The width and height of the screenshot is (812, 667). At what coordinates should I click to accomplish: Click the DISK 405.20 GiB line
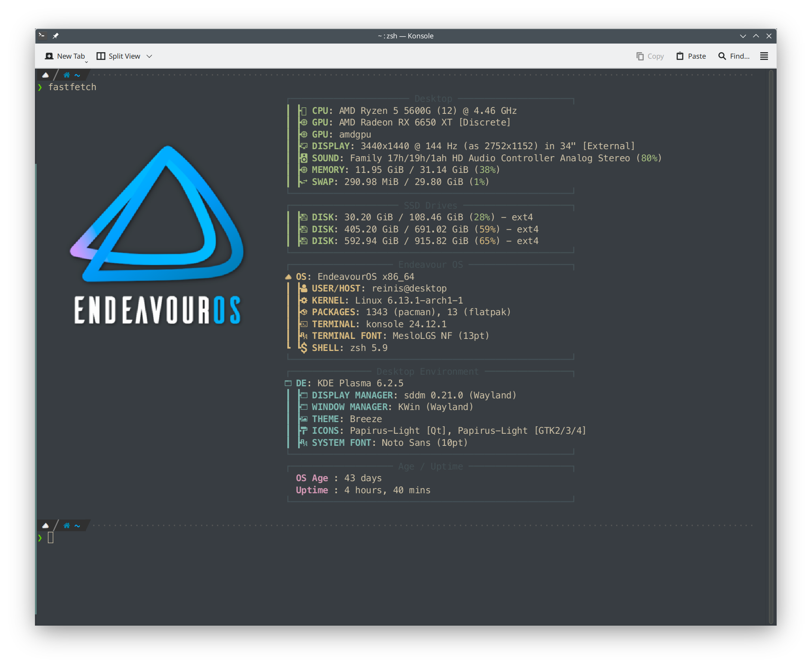419,229
